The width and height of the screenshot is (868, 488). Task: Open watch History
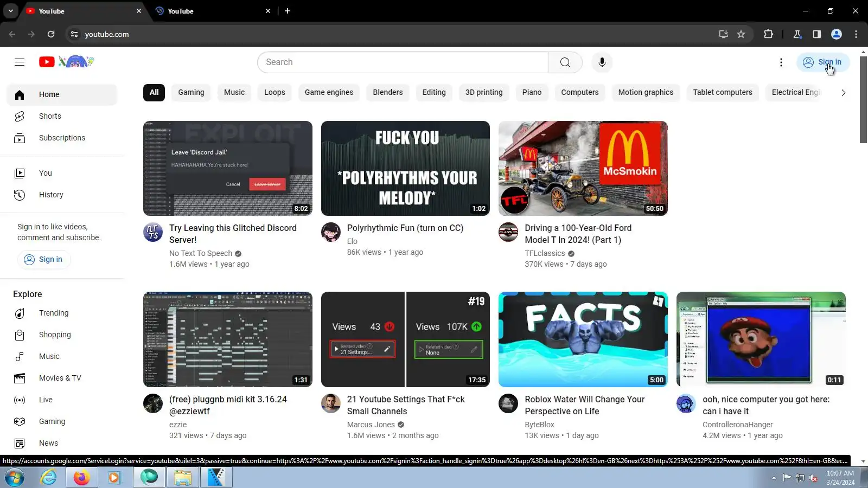click(62, 195)
